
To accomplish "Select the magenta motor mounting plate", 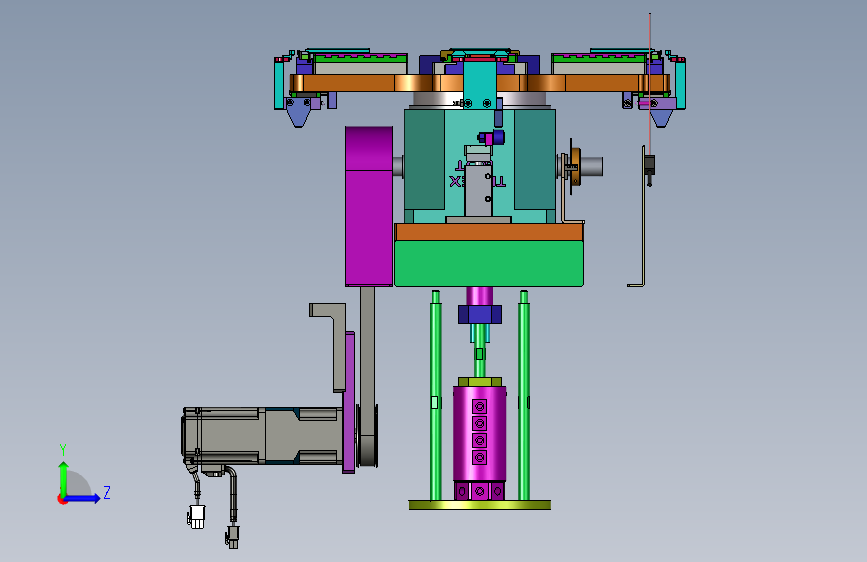I will [x=349, y=402].
